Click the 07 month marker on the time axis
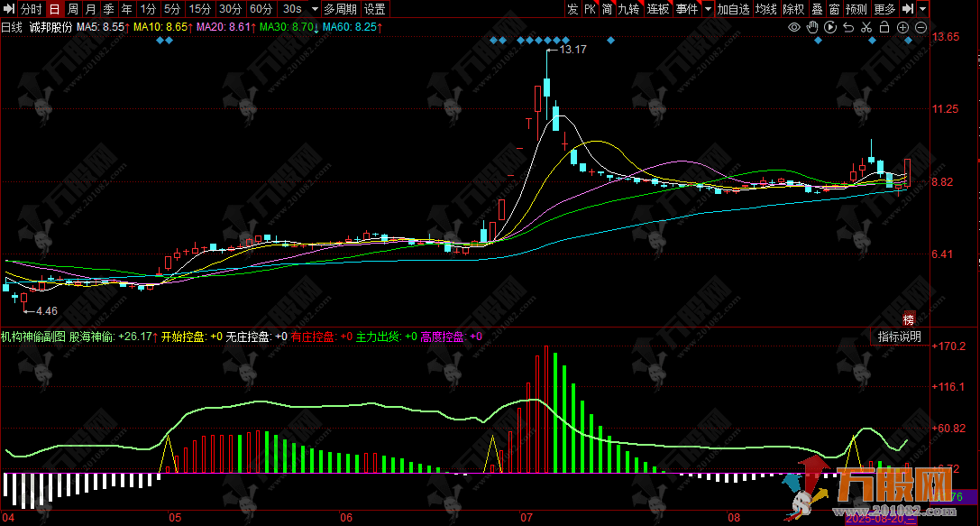Image resolution: width=980 pixels, height=526 pixels. 527,517
